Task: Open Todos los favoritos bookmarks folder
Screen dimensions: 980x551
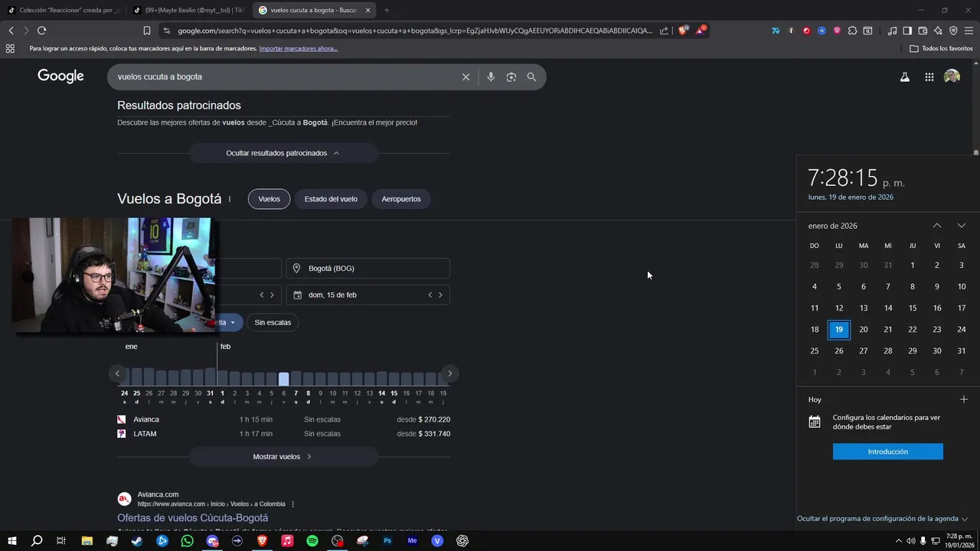Action: [941, 48]
